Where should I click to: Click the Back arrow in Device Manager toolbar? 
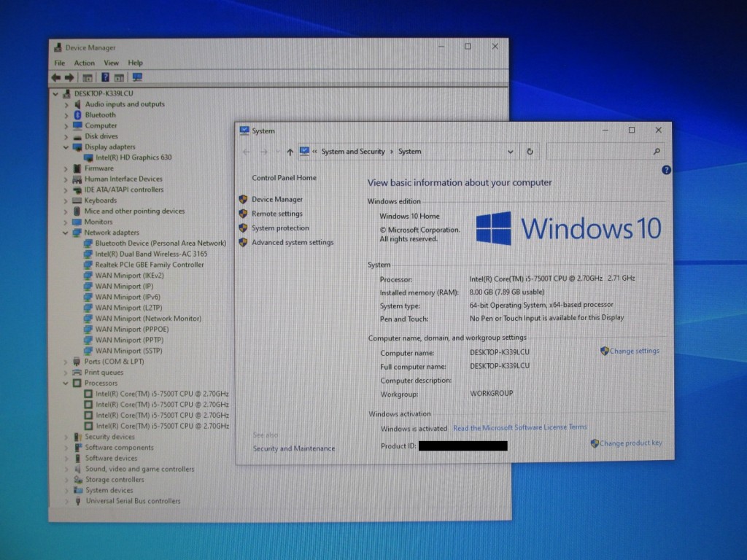click(x=55, y=77)
